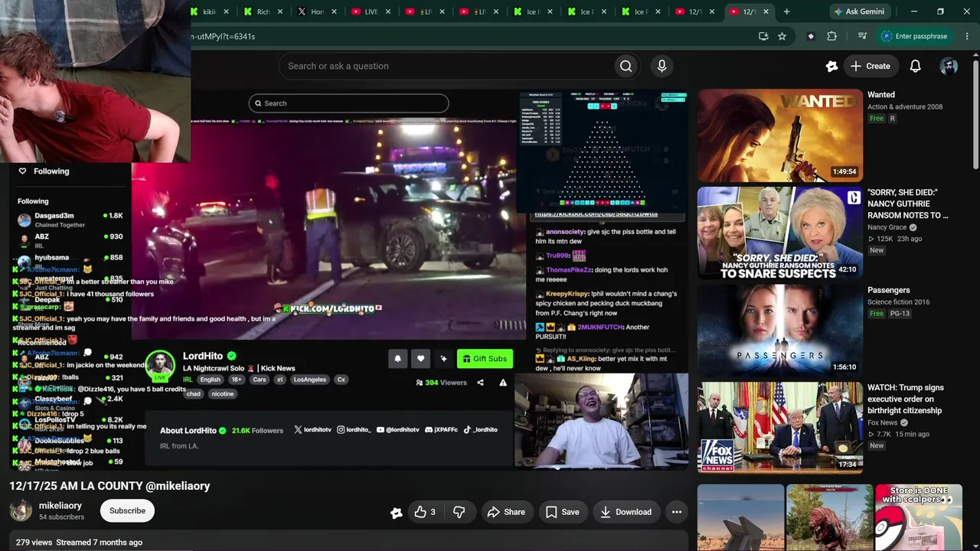Click the YouTube search magnifier button
980x551 pixels.
coord(626,66)
